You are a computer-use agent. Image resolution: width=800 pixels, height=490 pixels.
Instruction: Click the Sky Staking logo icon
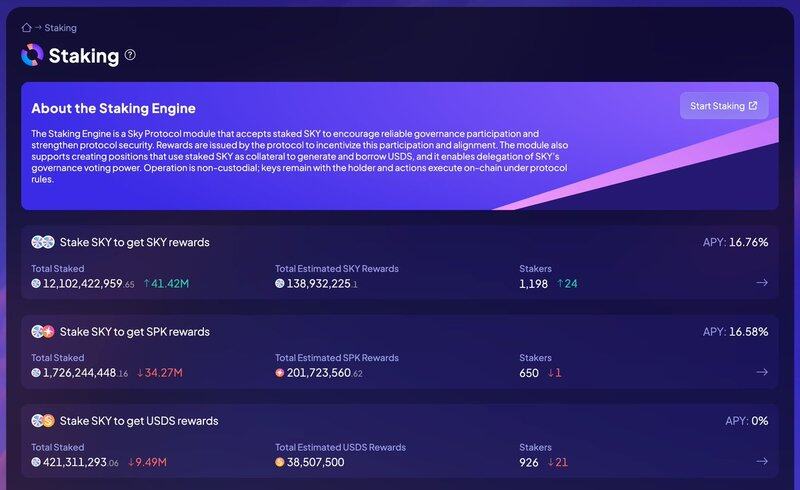(x=32, y=55)
